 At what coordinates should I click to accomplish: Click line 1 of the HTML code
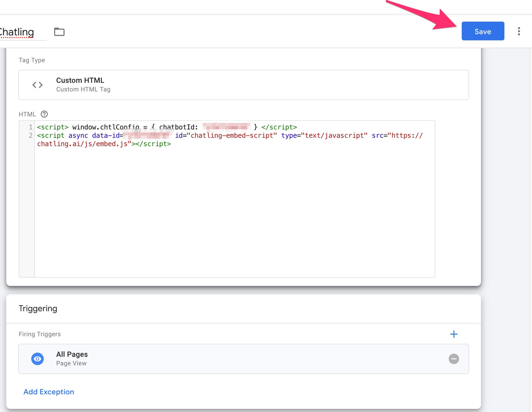167,127
